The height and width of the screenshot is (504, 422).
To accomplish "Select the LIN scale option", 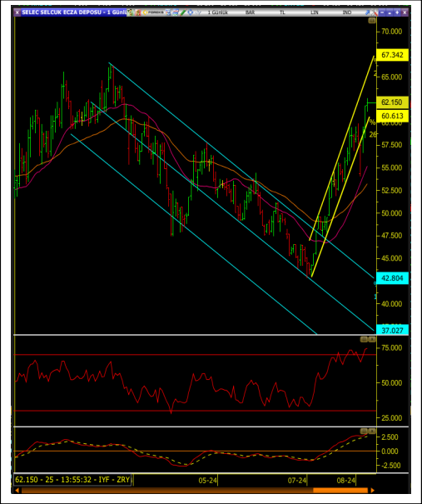I will pyautogui.click(x=315, y=12).
